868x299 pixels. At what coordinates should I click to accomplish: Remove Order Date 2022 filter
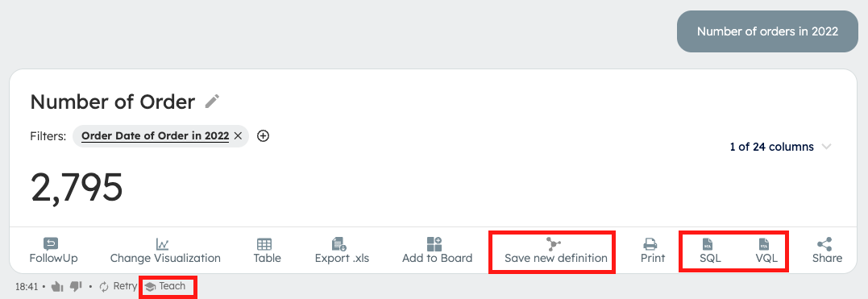[x=238, y=135]
